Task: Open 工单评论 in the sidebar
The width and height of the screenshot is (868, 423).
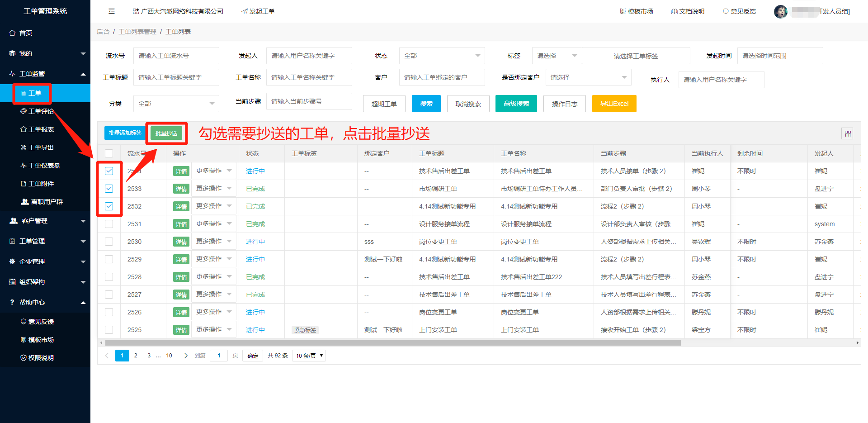Action: 37,111
